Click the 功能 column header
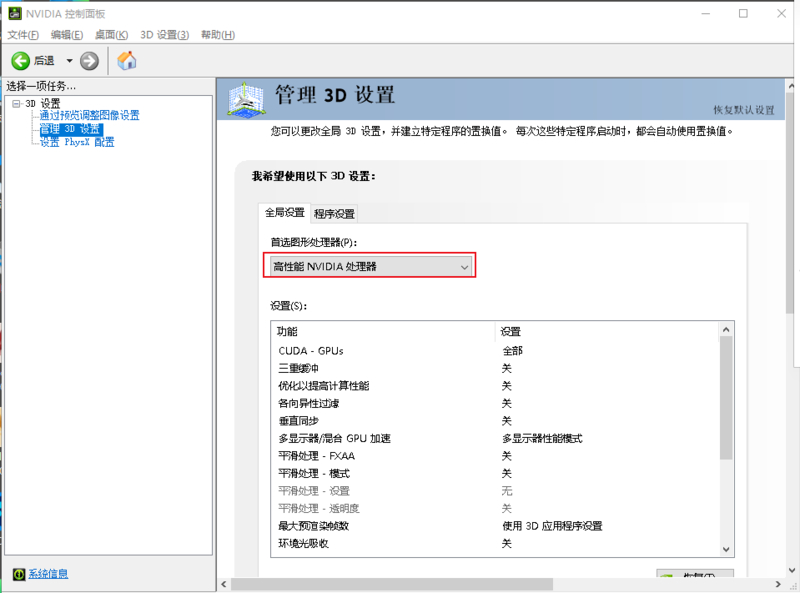 tap(383, 332)
